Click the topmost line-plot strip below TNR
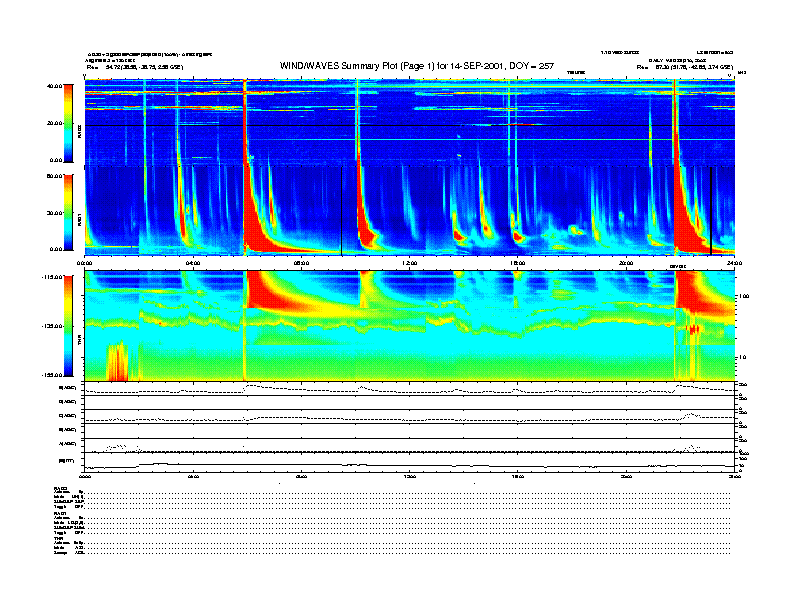The height and width of the screenshot is (612, 792). 410,389
